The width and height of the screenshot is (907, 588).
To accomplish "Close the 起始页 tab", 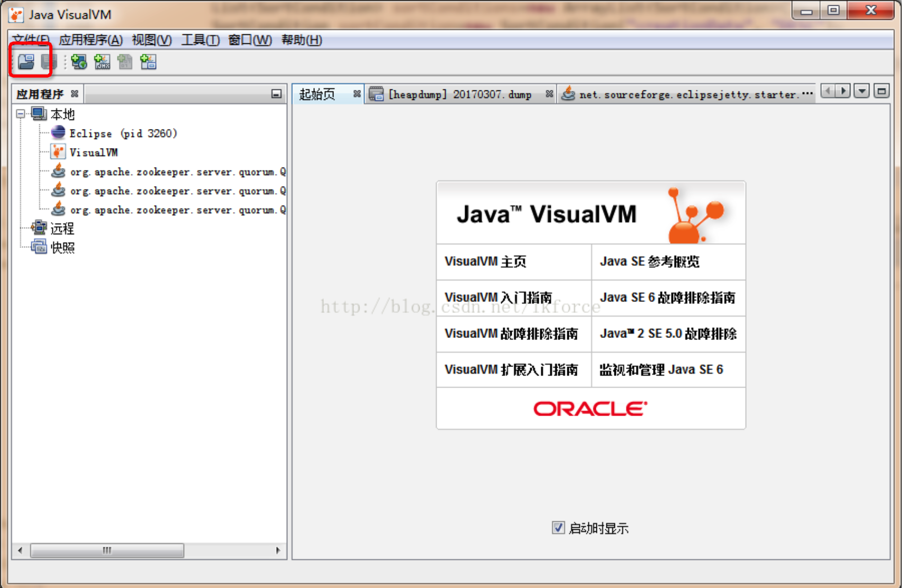I will [357, 94].
